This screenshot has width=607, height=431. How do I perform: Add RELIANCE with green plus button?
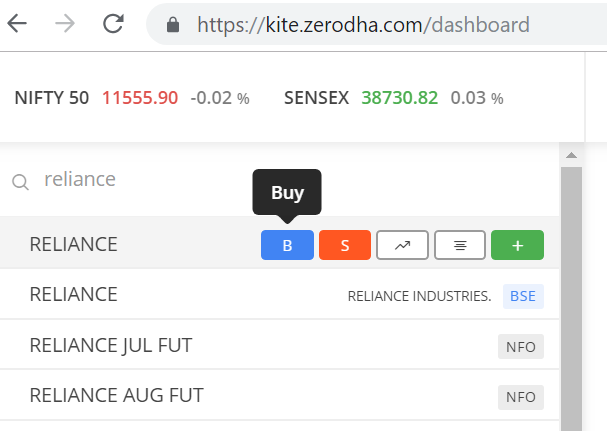(x=518, y=245)
